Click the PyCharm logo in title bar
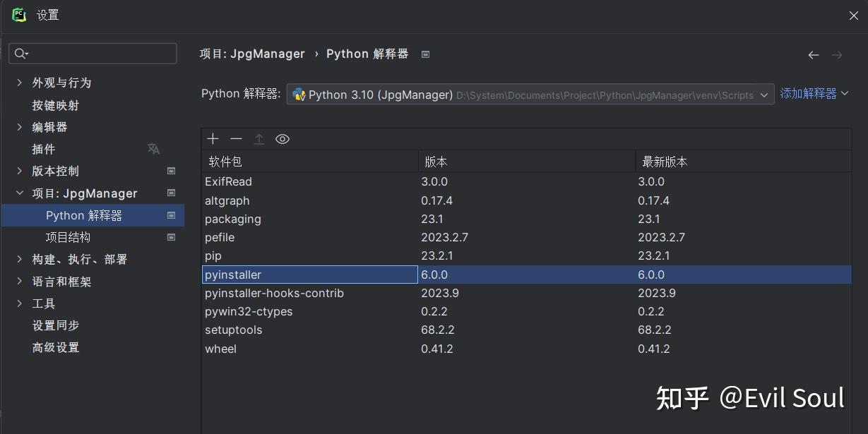Screen dimensions: 868x434 [19, 15]
